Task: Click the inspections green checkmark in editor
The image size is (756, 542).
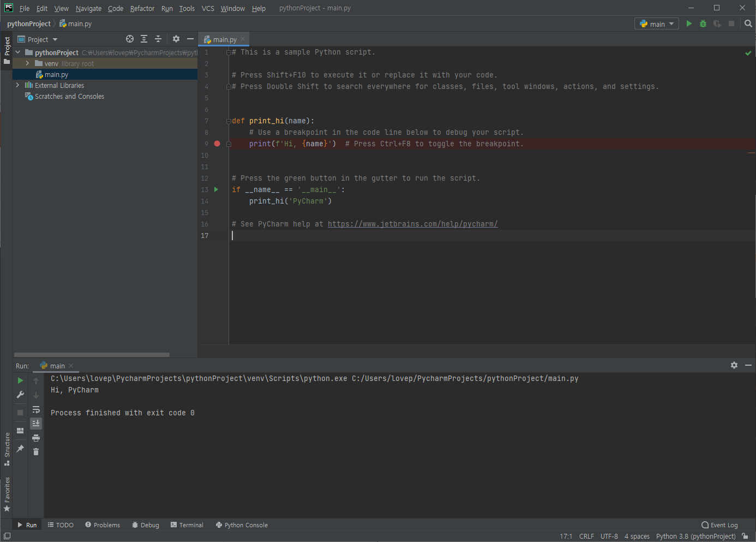Action: (x=748, y=53)
